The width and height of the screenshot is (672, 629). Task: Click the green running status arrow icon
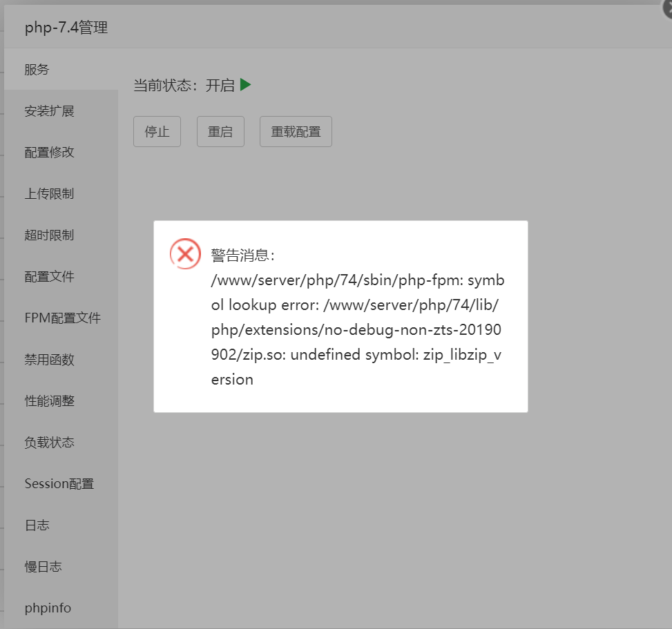pyautogui.click(x=246, y=85)
